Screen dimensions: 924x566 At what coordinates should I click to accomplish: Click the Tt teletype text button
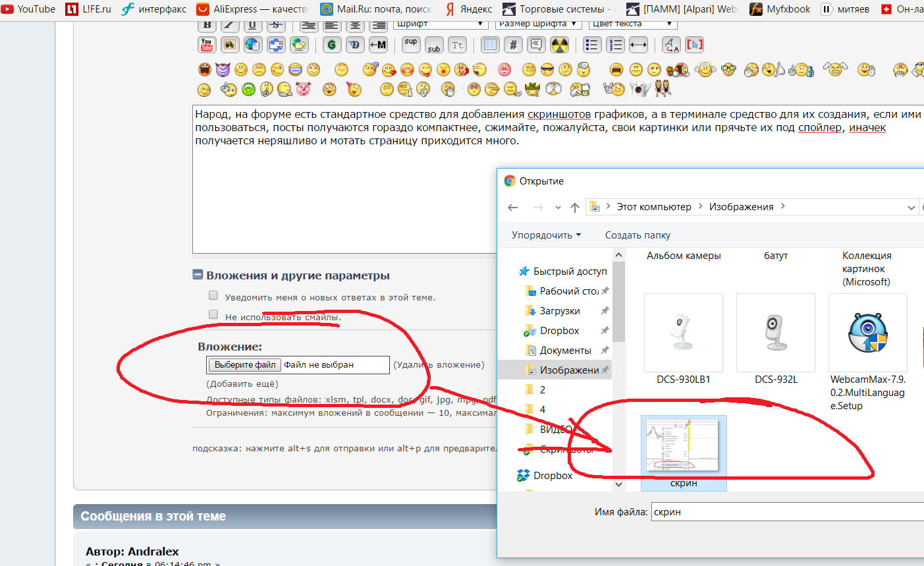tap(457, 45)
